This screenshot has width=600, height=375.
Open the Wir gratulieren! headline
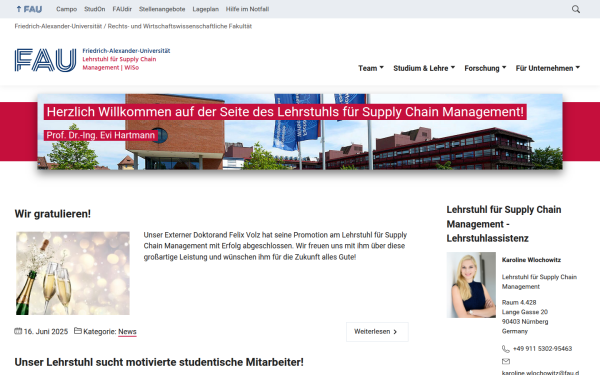point(53,214)
